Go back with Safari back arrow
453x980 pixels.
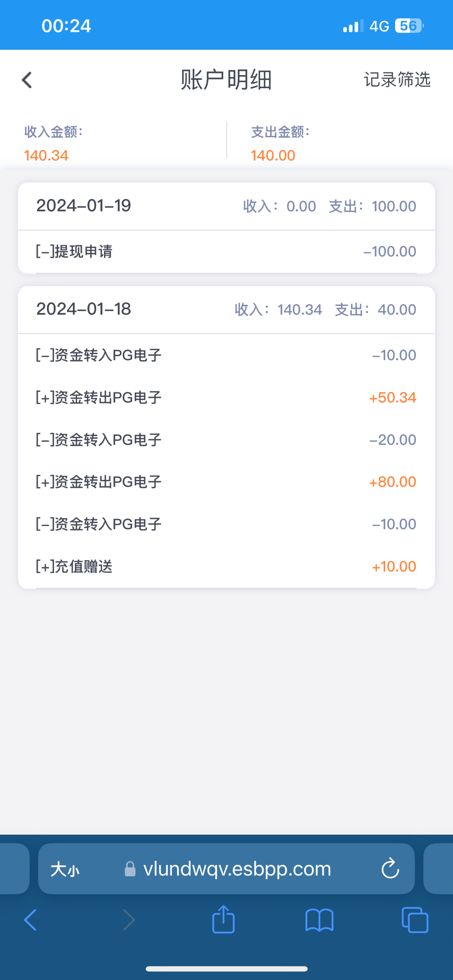pyautogui.click(x=31, y=920)
